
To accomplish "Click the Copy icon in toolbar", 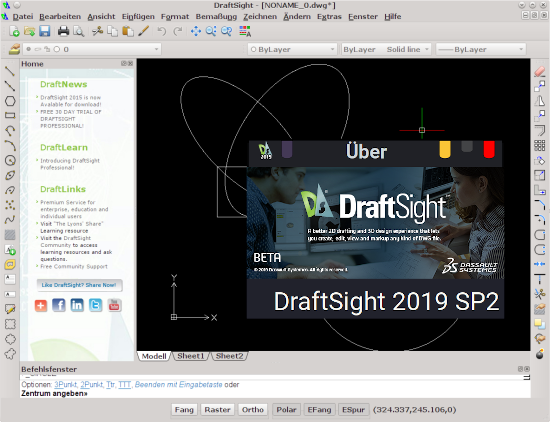I will coord(113,32).
